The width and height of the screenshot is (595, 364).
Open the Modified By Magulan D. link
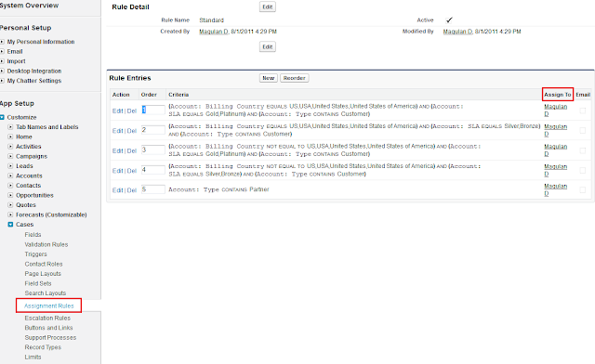(x=458, y=32)
